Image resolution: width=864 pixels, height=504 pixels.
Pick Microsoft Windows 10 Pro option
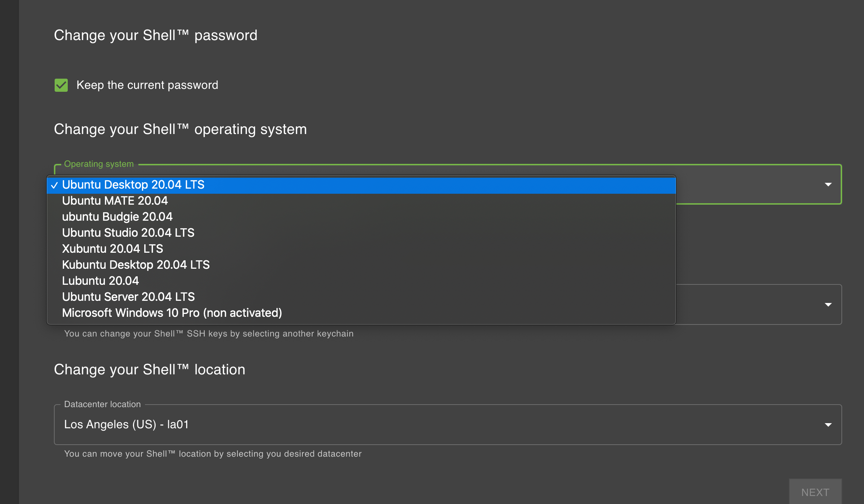(x=361, y=313)
